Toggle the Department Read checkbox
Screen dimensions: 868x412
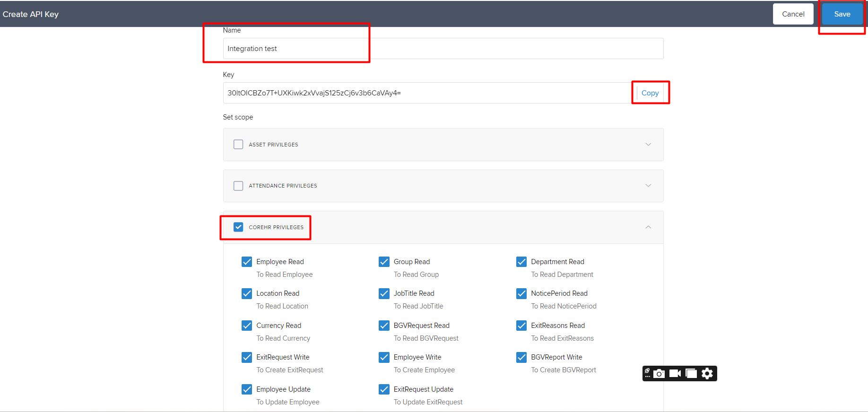click(x=521, y=262)
